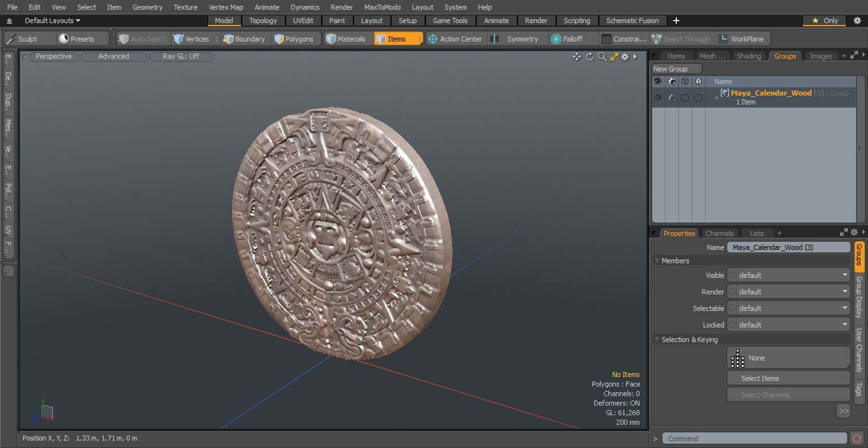Open the Geometry menu

coord(147,7)
